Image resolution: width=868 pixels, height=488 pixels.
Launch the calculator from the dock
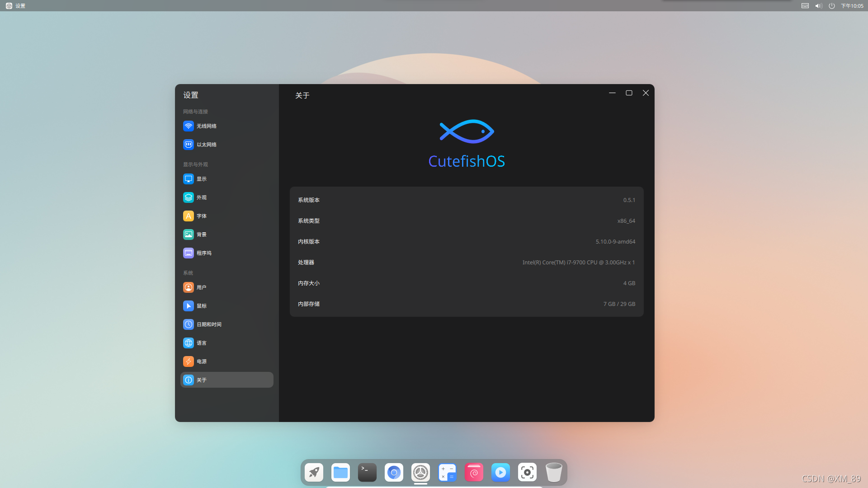[x=447, y=473]
